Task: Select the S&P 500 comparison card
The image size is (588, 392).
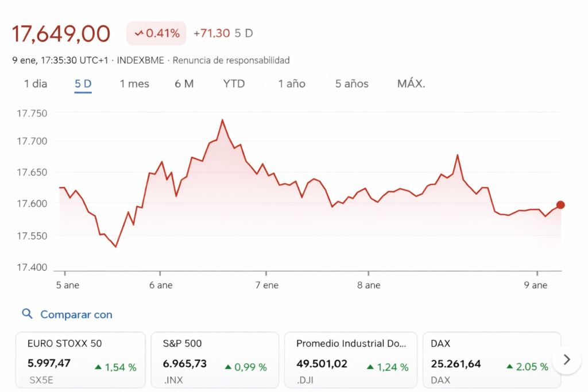Action: (x=215, y=359)
